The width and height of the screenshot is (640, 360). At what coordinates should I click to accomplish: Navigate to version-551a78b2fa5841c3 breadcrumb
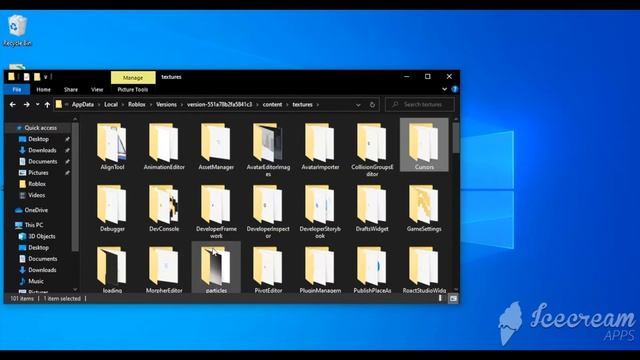click(x=220, y=105)
